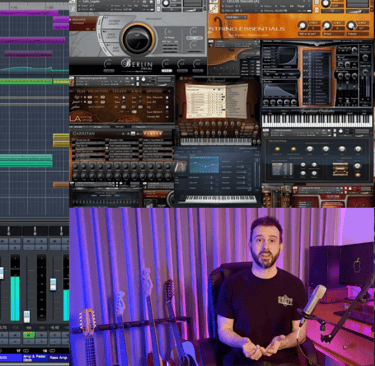Toggle the first switch in LASS Options column
Viewport: 375px width, 366px height.
(167, 97)
